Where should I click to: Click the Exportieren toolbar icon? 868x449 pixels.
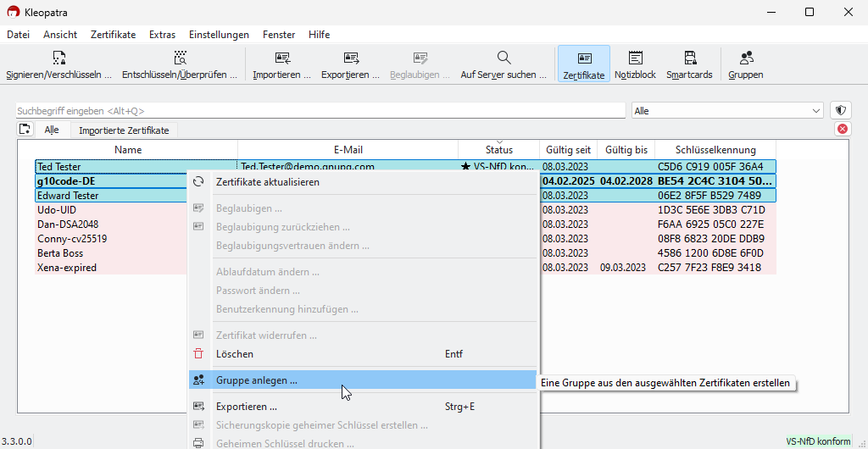351,58
